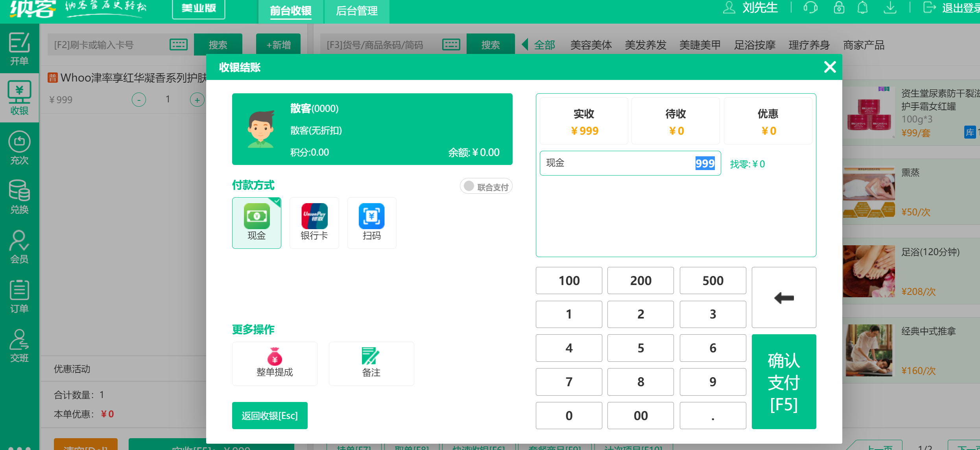Viewport: 980px width, 450px height.
Task: Open the 美睫美甲 category tab
Action: tap(699, 44)
